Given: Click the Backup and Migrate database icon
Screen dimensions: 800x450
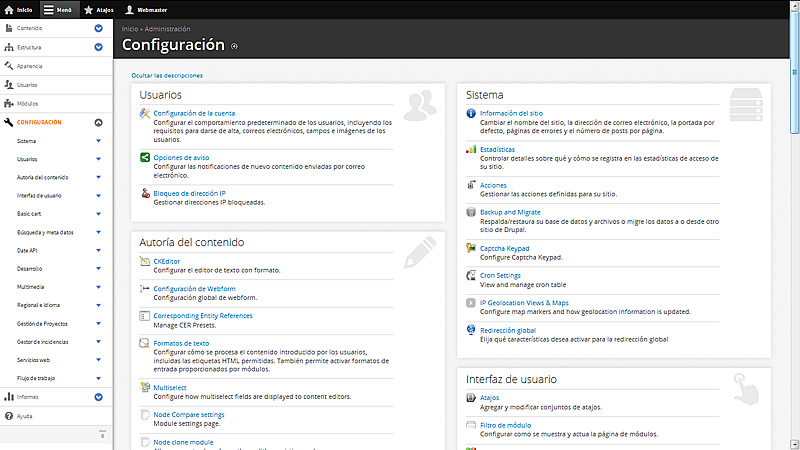Looking at the screenshot, I should pyautogui.click(x=471, y=212).
